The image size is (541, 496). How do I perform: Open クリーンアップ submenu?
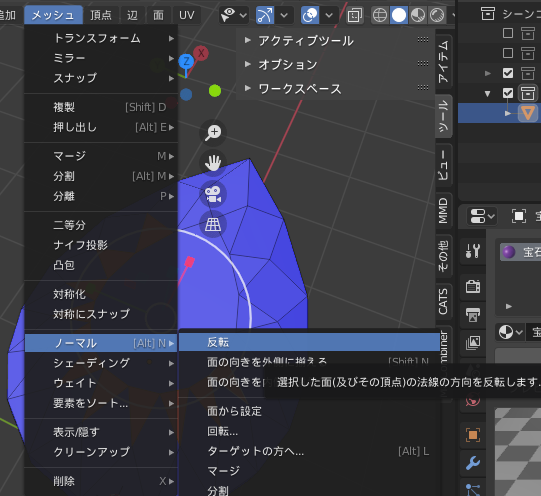(x=101, y=452)
